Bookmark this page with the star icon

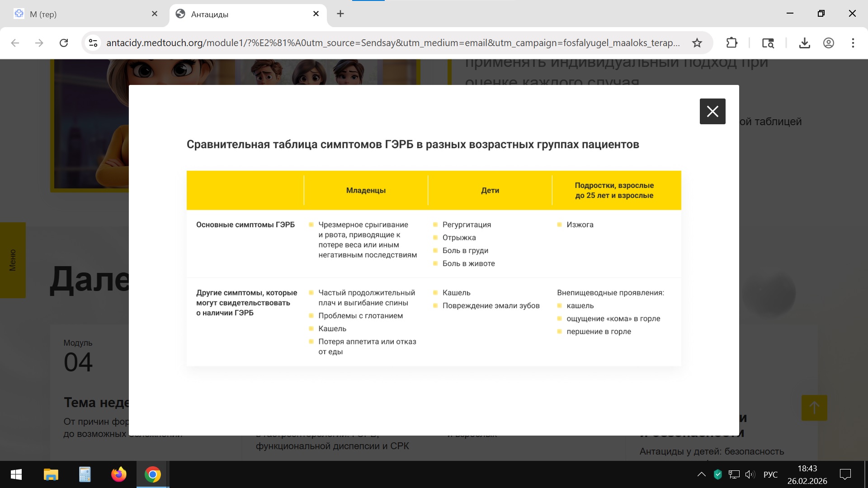pyautogui.click(x=697, y=43)
